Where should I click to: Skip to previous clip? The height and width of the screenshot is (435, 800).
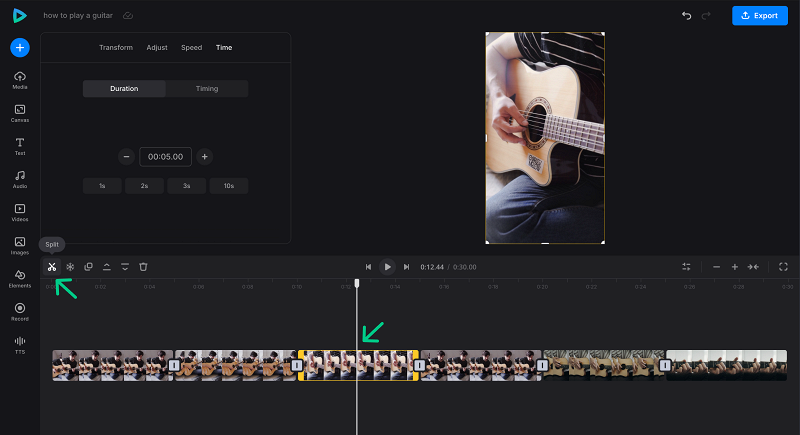pyautogui.click(x=368, y=267)
